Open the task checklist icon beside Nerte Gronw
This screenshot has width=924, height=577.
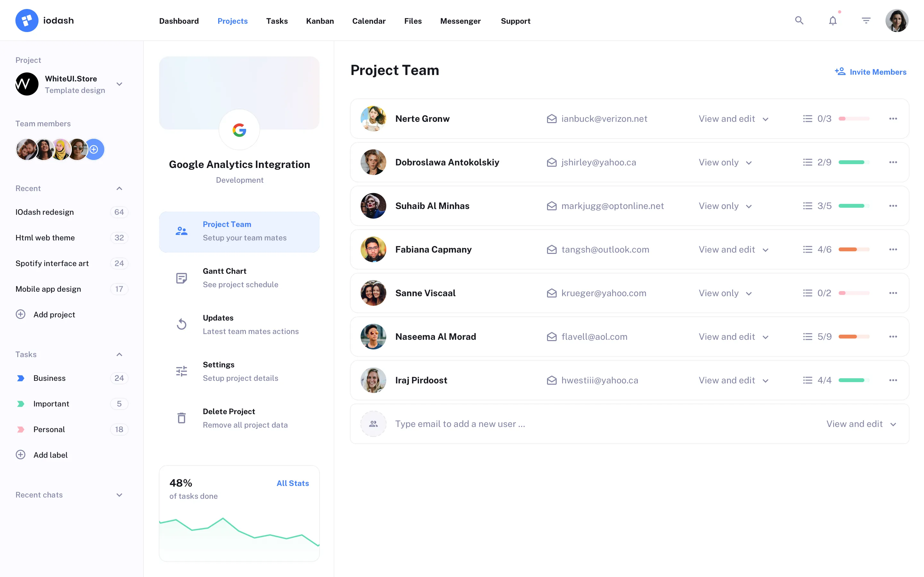[807, 118]
